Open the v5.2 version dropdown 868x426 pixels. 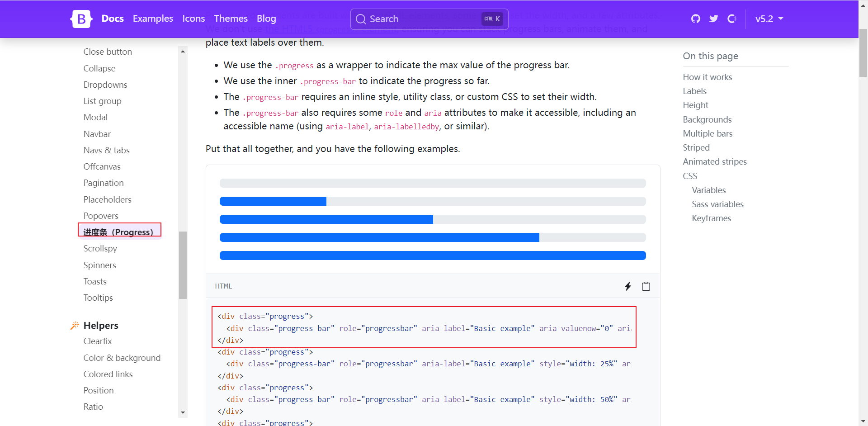(x=769, y=19)
